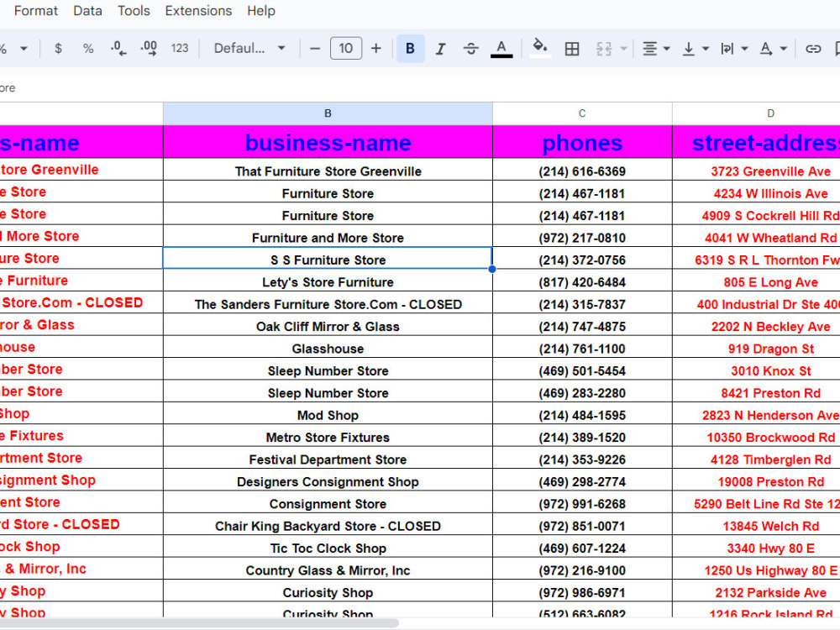Click the merge cells icon
This screenshot has width=840, height=630.
click(604, 49)
